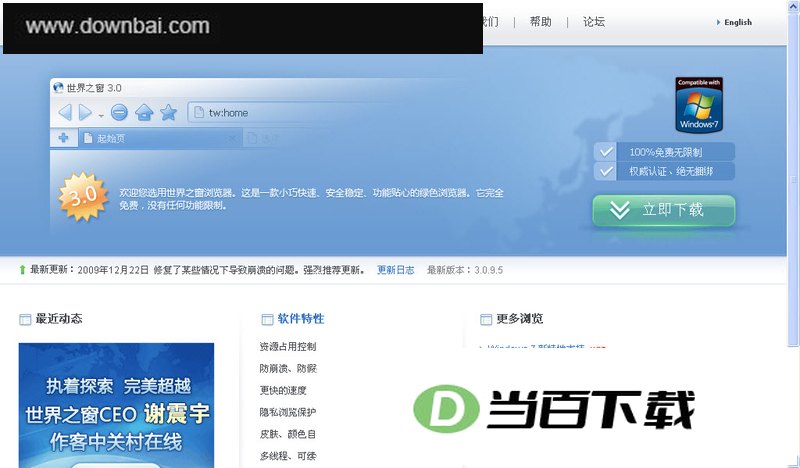Click the back arrow in browser mockup

65,112
